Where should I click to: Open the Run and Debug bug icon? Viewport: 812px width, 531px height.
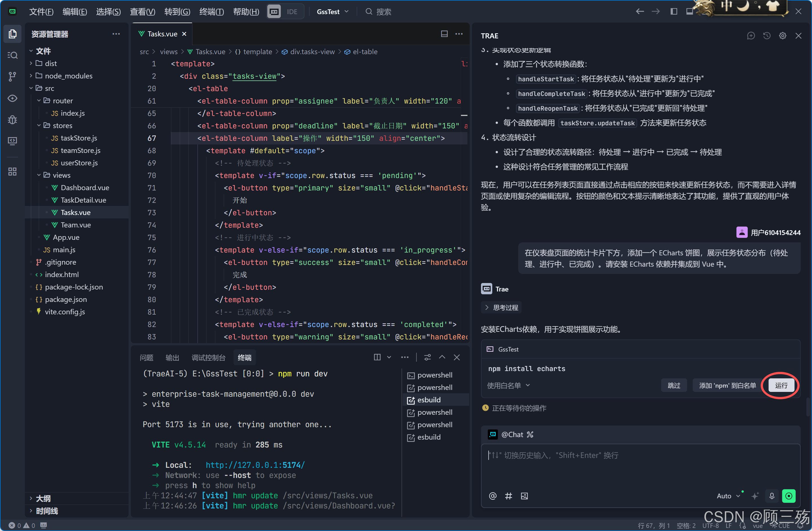coord(12,120)
